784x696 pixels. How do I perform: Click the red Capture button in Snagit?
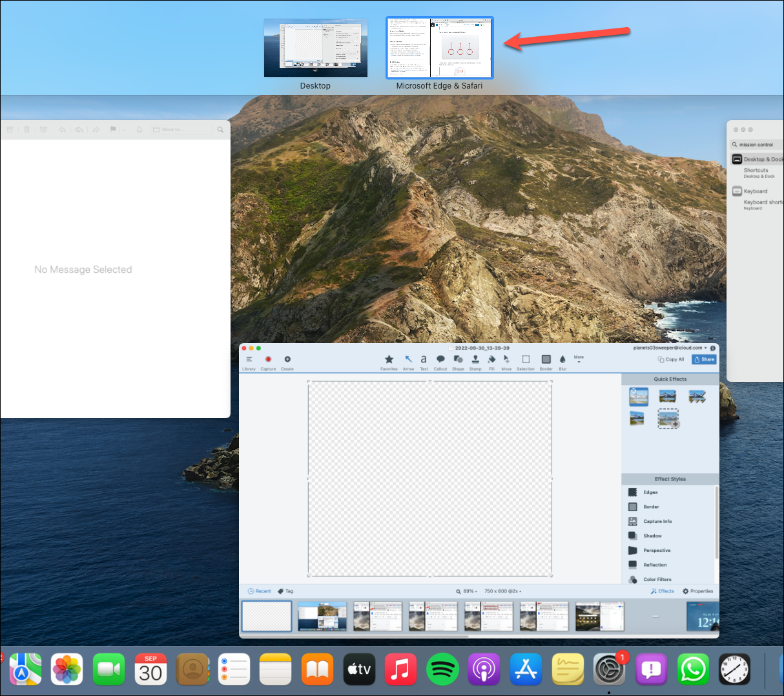tap(268, 363)
